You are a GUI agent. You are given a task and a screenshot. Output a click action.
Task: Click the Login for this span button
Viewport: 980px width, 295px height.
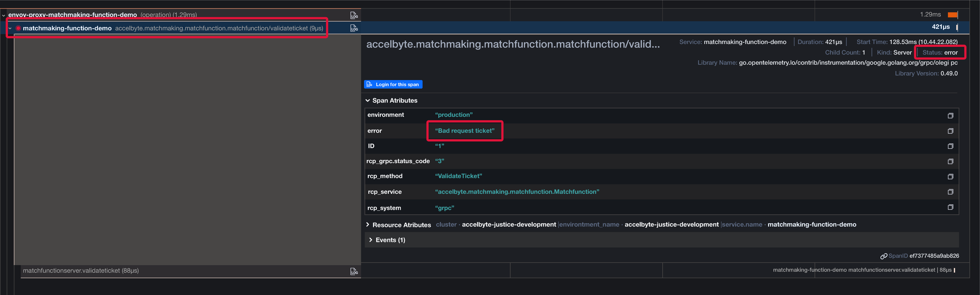(393, 84)
